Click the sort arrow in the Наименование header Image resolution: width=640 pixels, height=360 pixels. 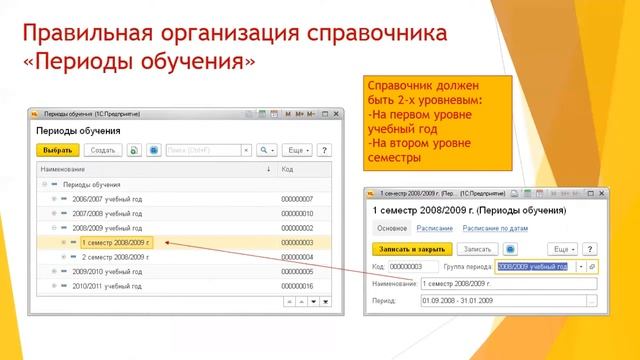(268, 169)
